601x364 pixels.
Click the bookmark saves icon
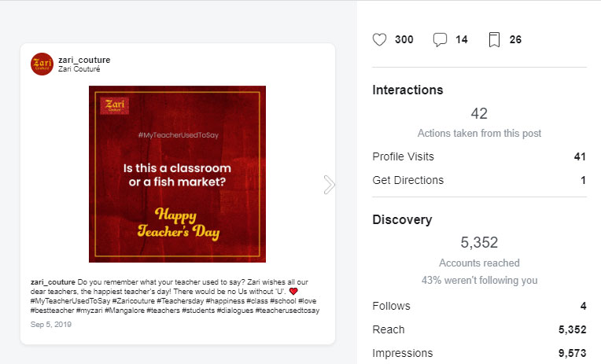(495, 40)
